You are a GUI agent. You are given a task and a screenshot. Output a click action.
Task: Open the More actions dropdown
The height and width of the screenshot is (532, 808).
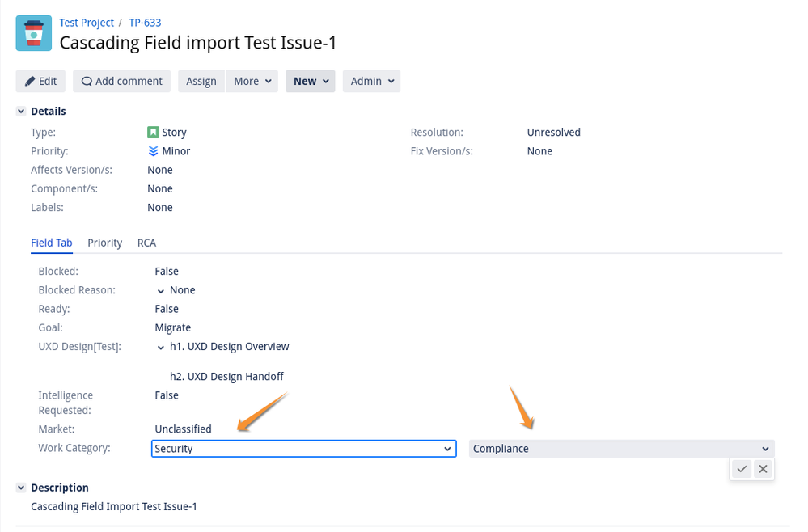(252, 81)
